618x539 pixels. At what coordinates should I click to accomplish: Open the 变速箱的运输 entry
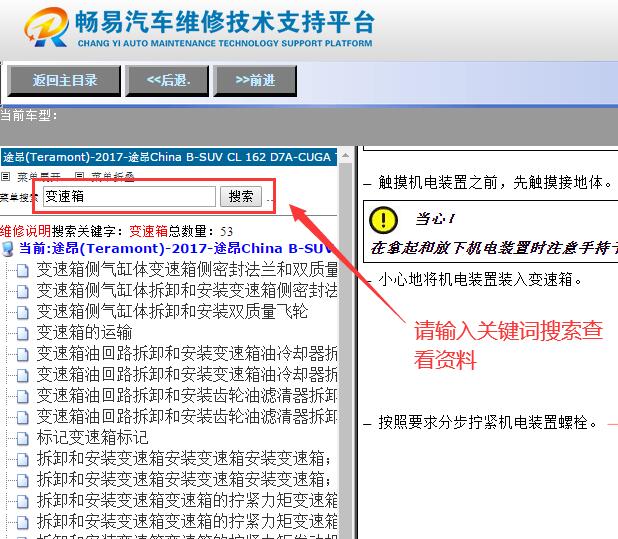(x=84, y=332)
